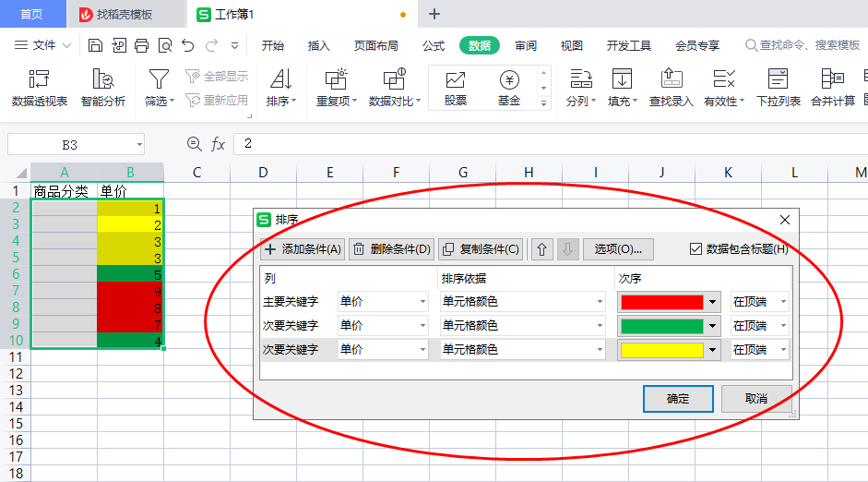Click the fx insert function icon

point(218,145)
